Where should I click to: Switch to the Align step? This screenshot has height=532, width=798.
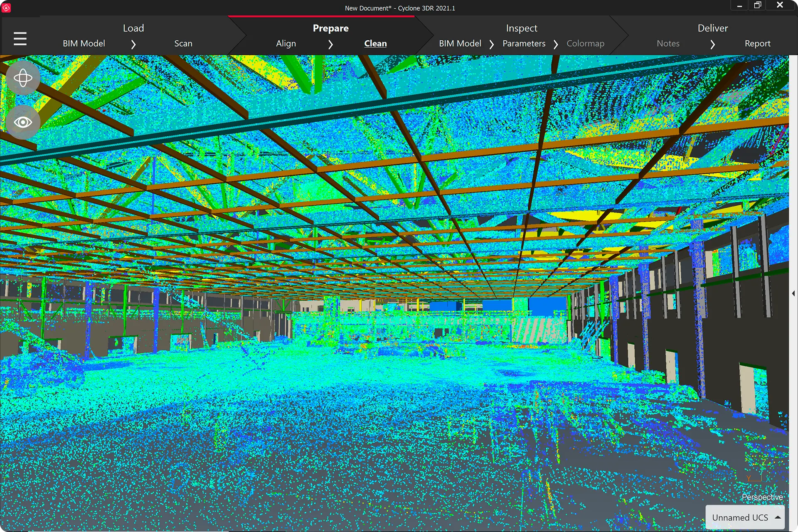click(286, 43)
